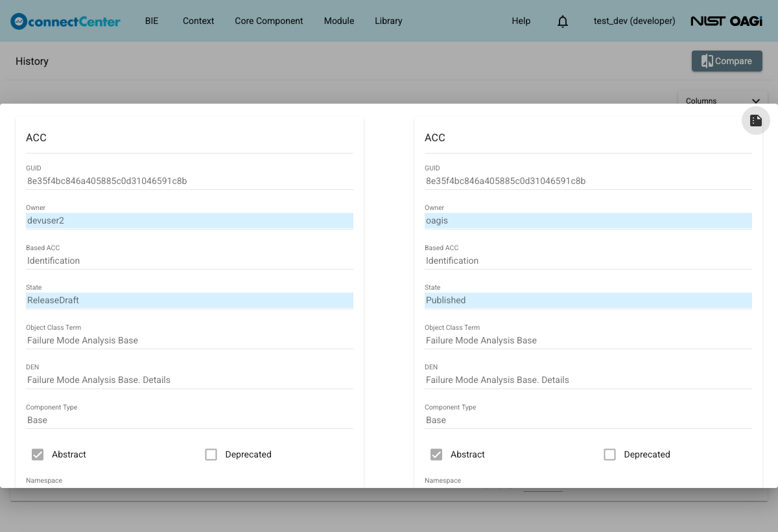Click the State field showing Published
Image resolution: width=778 pixels, height=532 pixels.
tap(588, 301)
